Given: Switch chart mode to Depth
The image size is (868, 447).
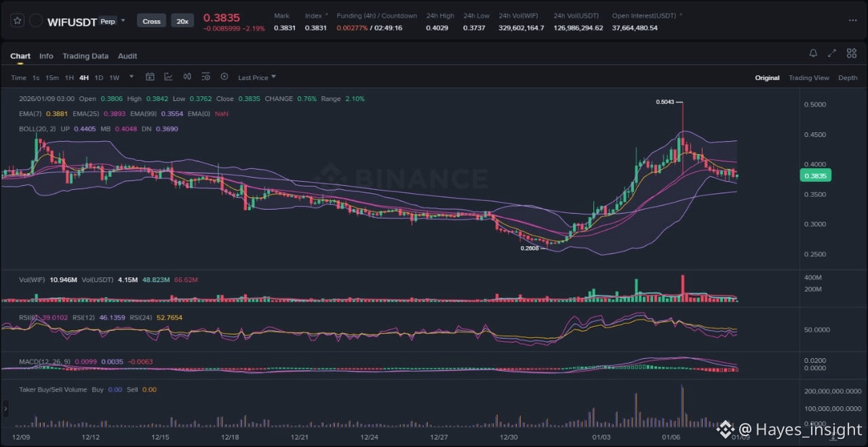Looking at the screenshot, I should (x=848, y=78).
